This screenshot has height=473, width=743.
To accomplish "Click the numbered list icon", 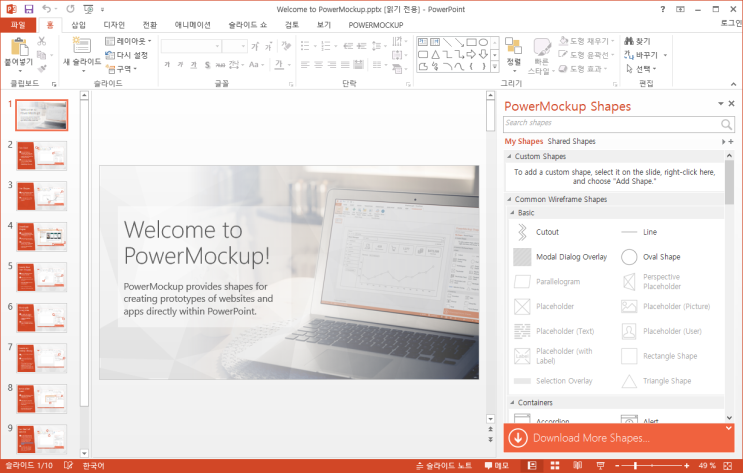I will pos(326,46).
